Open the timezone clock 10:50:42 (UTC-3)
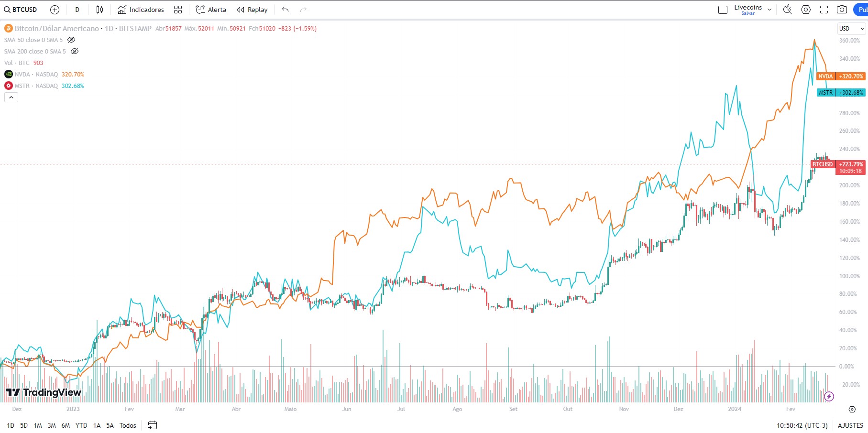 click(802, 425)
